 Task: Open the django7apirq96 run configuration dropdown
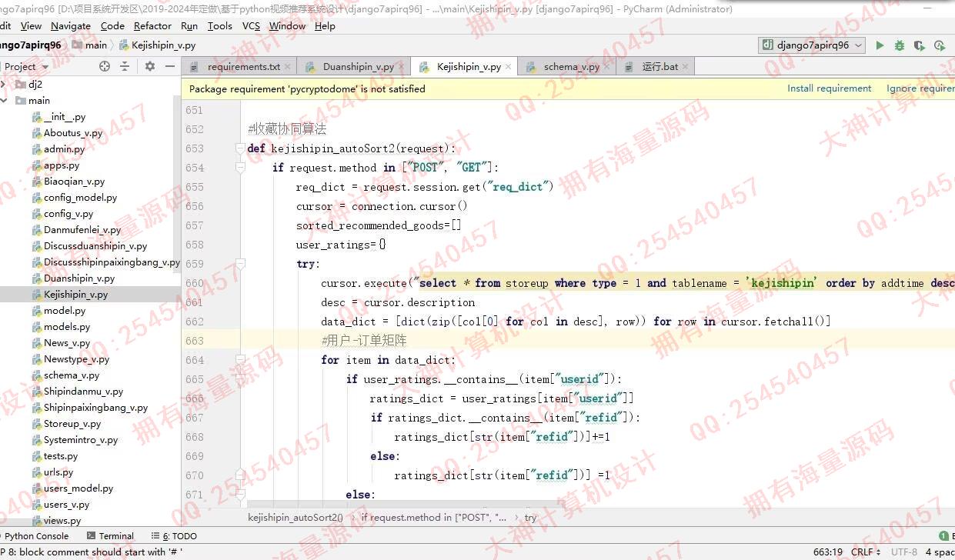pyautogui.click(x=813, y=45)
